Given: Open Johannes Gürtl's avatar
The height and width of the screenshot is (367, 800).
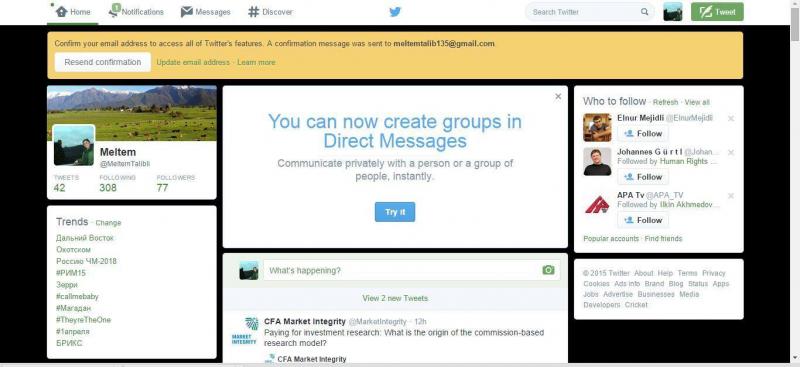Looking at the screenshot, I should 597,162.
